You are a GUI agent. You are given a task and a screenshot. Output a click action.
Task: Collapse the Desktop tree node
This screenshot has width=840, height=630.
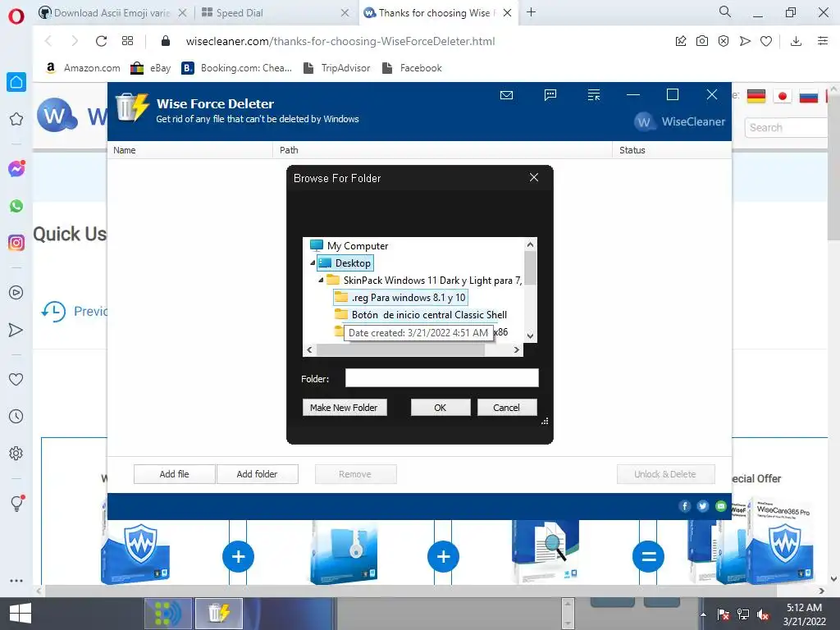[x=313, y=263]
